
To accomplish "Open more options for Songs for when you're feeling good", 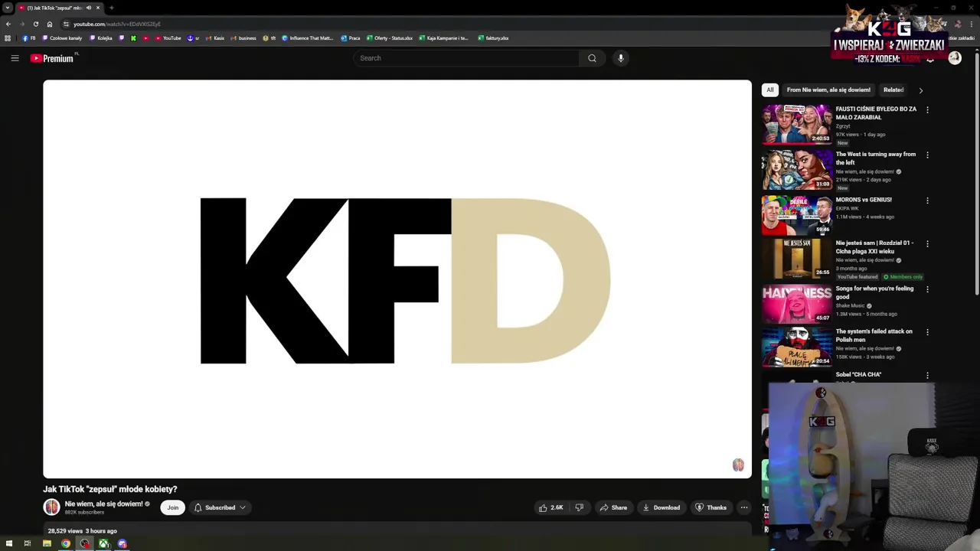I will click(x=927, y=289).
